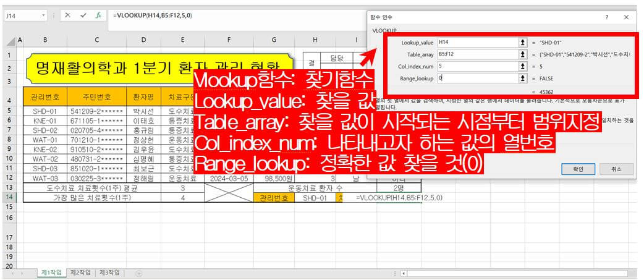Click cell 98,500원

274,179
